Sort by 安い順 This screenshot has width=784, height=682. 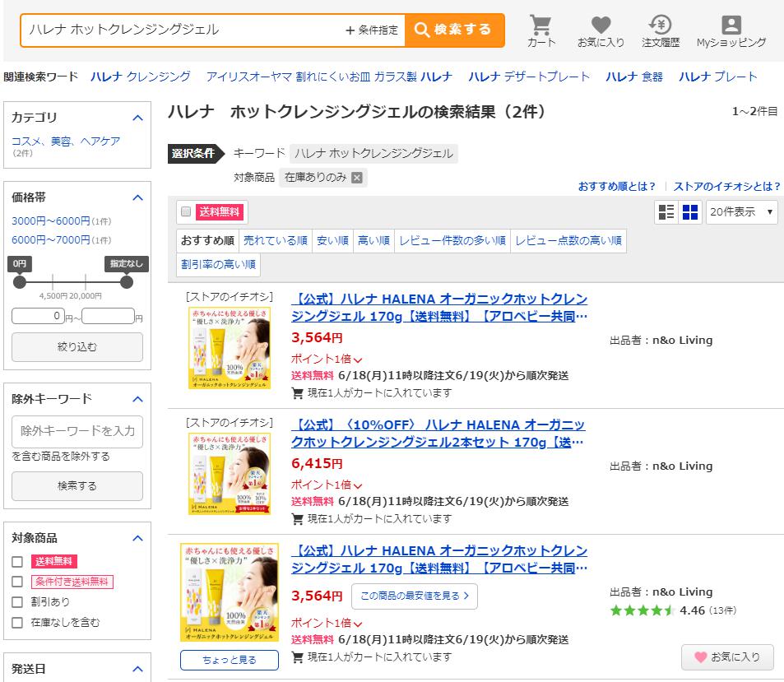(332, 241)
